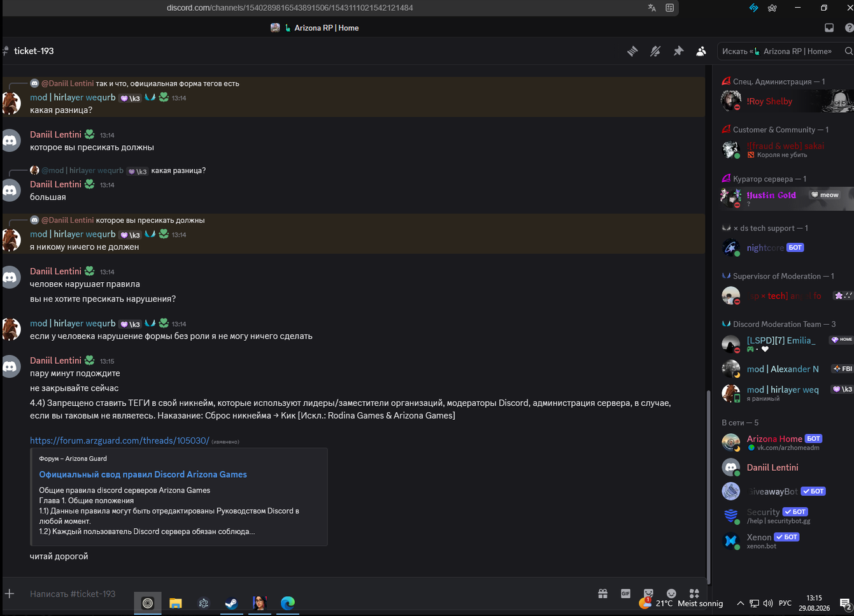This screenshot has height=616, width=854.
Task: Jump to the quoted reply "которое вы пресикать должны"
Action: coord(150,220)
